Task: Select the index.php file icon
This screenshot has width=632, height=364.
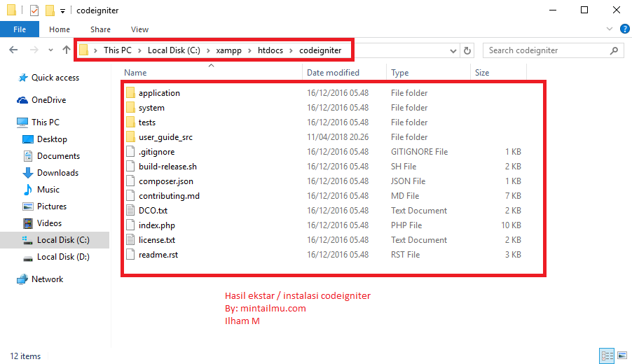Action: point(130,225)
